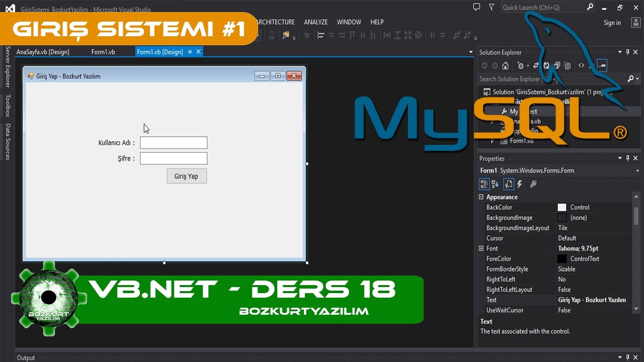The image size is (644, 362).
Task: Click Pending Changes Filter clock icon
Action: [x=520, y=65]
